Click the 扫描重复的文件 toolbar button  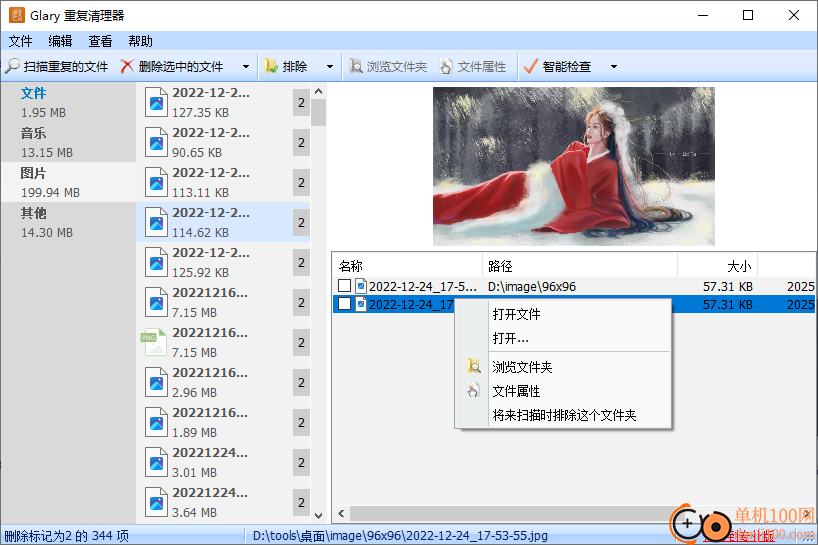[57, 66]
